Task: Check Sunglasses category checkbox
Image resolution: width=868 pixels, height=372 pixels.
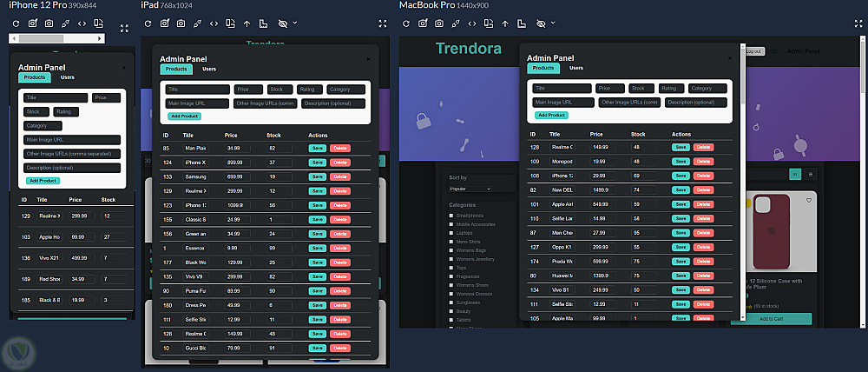Action: click(451, 302)
